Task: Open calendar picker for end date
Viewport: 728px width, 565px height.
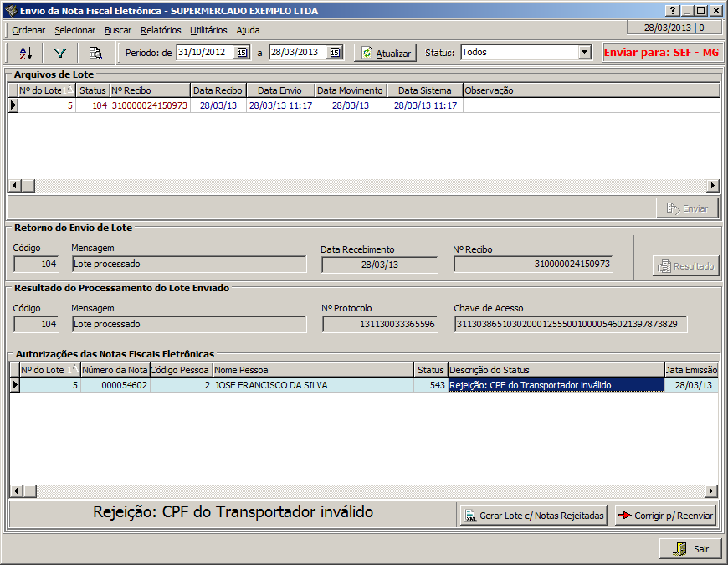Action: tap(334, 53)
